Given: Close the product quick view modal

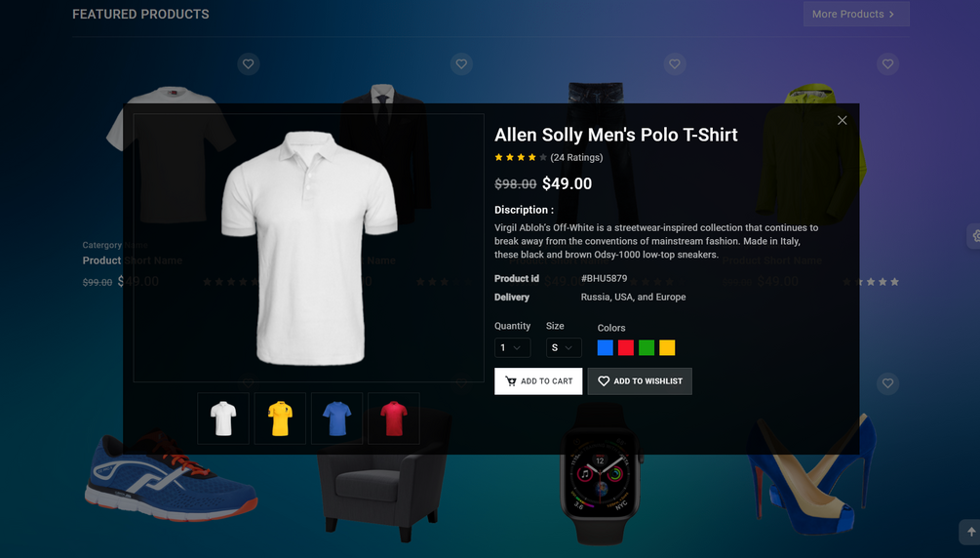Looking at the screenshot, I should pyautogui.click(x=842, y=120).
